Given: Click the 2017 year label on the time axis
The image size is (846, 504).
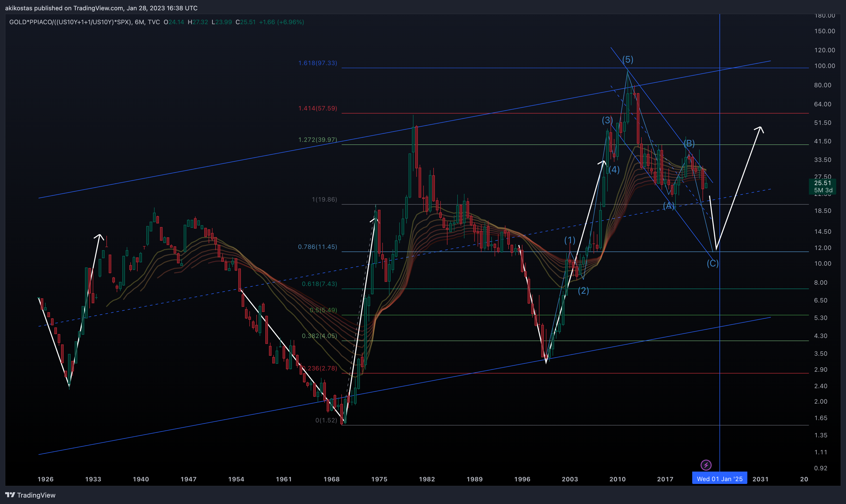Looking at the screenshot, I should pyautogui.click(x=665, y=479).
